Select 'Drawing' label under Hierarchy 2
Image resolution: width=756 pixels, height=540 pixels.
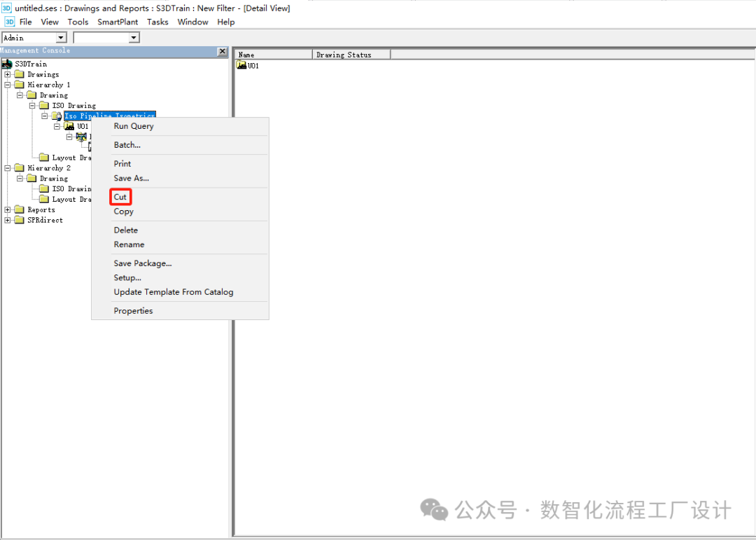tap(53, 179)
